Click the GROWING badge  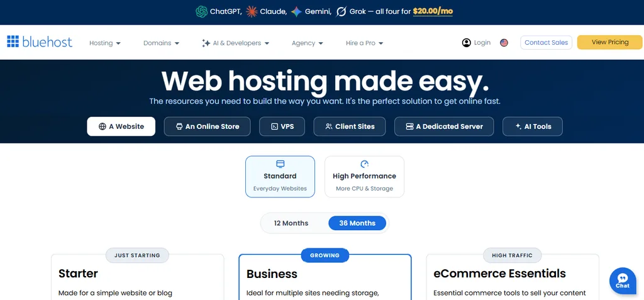click(x=325, y=255)
